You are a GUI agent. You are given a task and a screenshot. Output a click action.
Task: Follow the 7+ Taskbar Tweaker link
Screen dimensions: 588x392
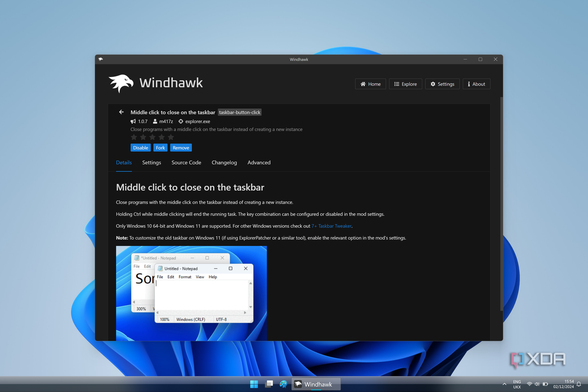331,226
